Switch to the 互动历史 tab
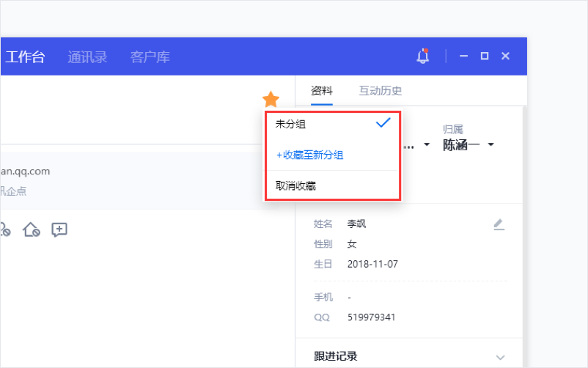The image size is (588, 368). 381,91
